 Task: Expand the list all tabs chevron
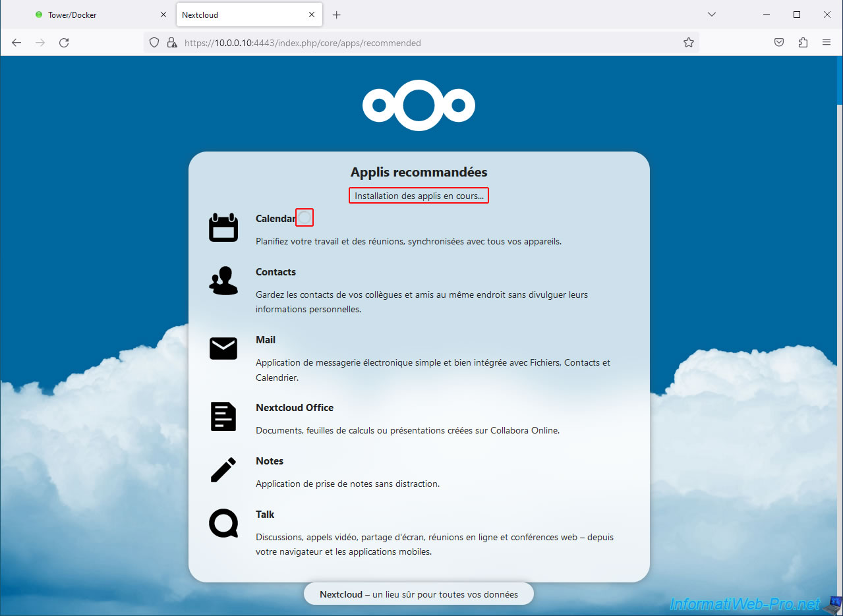(x=711, y=14)
